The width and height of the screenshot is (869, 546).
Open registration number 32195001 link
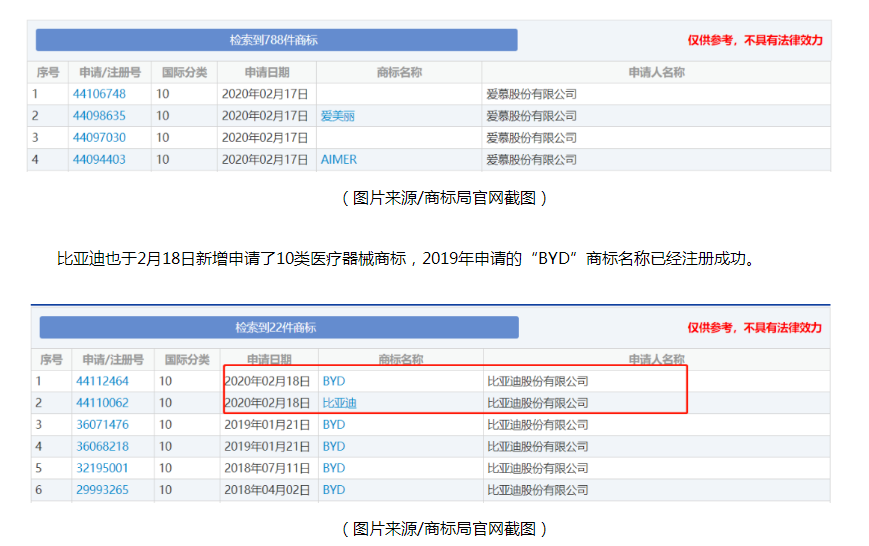pyautogui.click(x=103, y=468)
